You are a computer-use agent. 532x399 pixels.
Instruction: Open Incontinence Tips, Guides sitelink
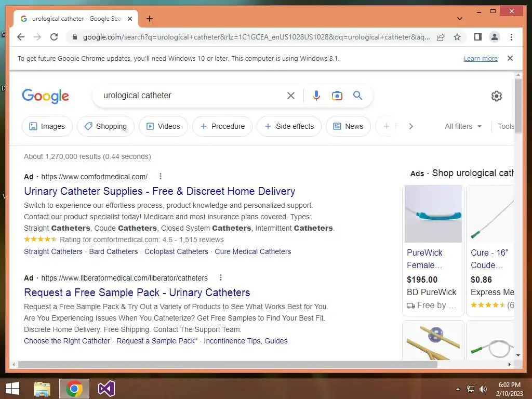click(246, 341)
